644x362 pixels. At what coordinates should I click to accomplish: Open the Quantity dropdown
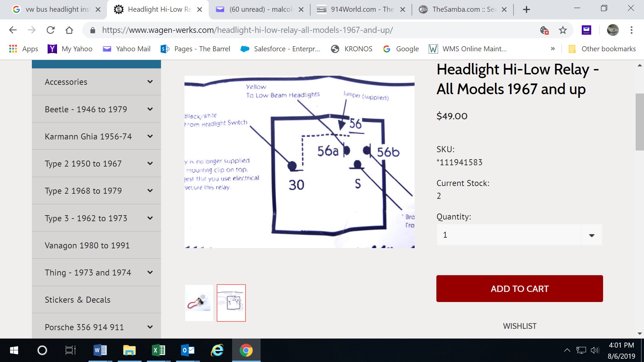point(591,235)
